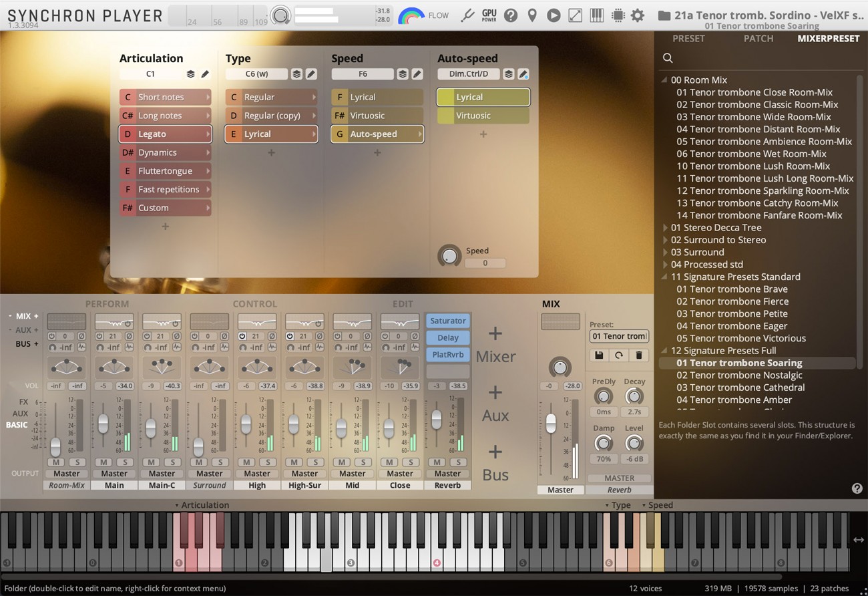Mute the High channel

pos(246,462)
